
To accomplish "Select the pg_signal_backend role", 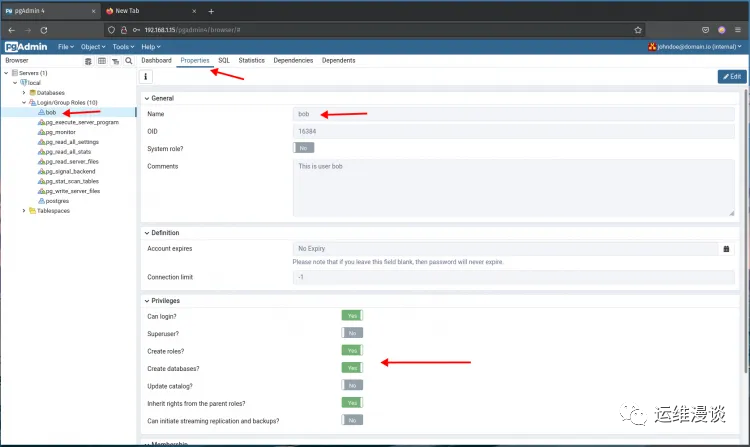I will (66, 171).
